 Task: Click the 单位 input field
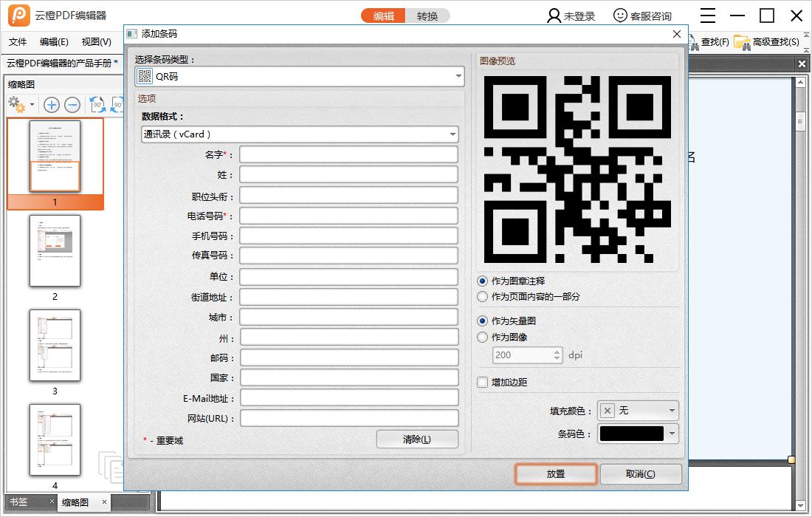(x=348, y=277)
